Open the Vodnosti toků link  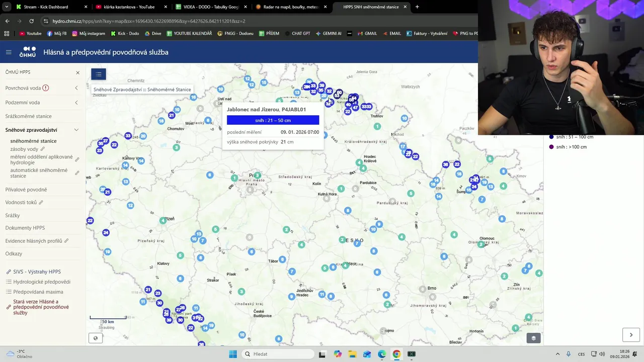[x=21, y=203]
